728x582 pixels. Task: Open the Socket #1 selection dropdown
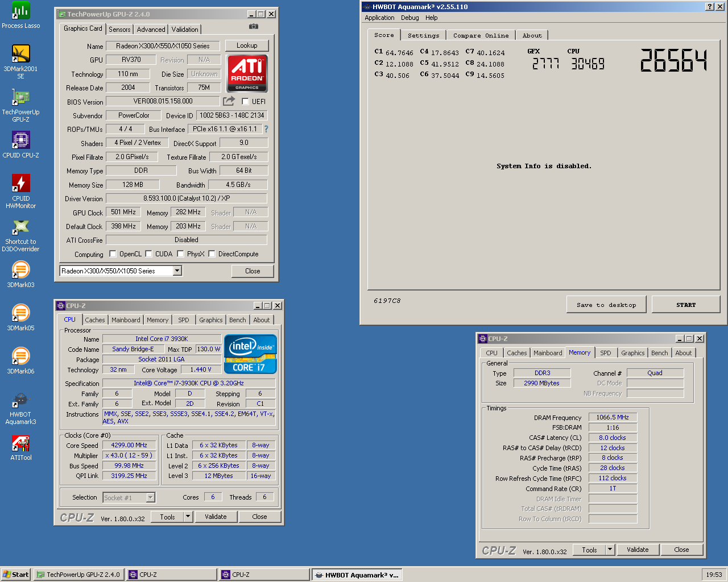tap(151, 498)
